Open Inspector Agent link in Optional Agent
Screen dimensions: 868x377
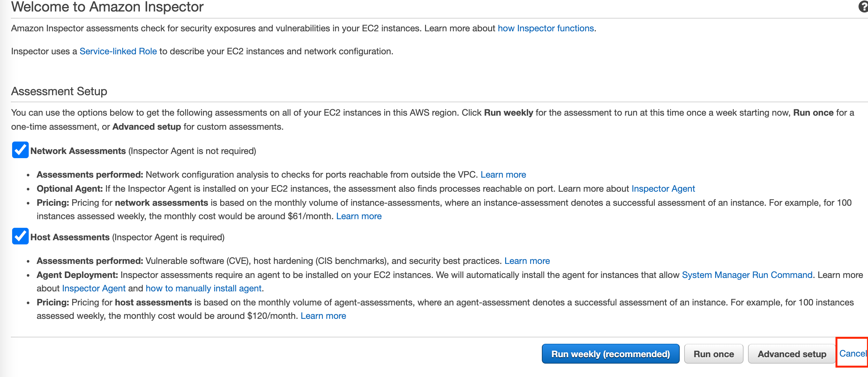pos(663,188)
